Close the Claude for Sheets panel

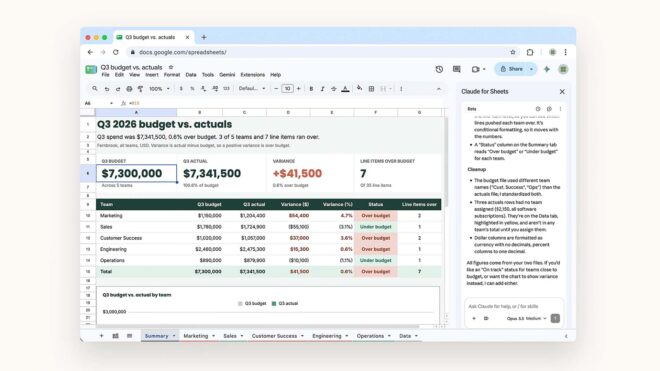click(562, 91)
